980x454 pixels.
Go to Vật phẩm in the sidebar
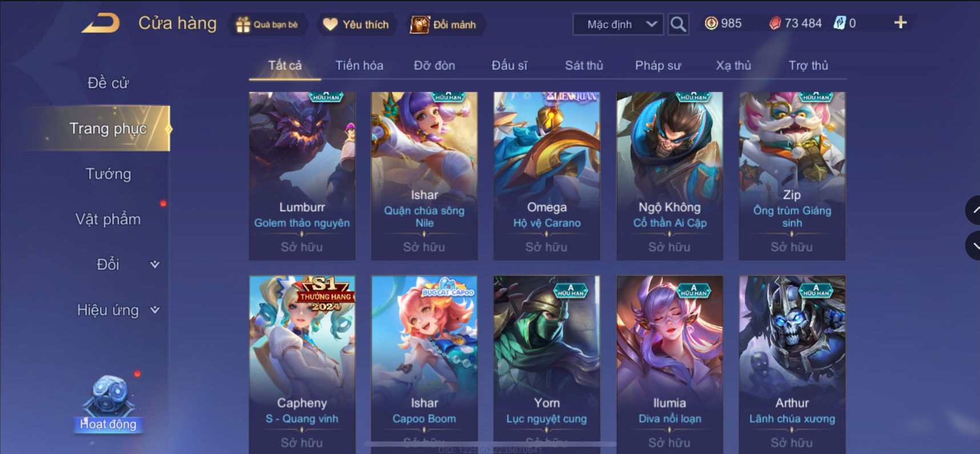point(108,219)
